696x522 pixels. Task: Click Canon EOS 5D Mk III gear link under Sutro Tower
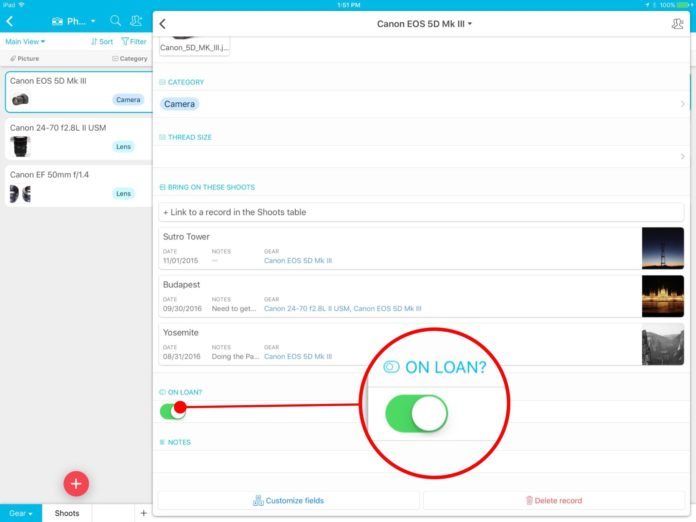[298, 261]
